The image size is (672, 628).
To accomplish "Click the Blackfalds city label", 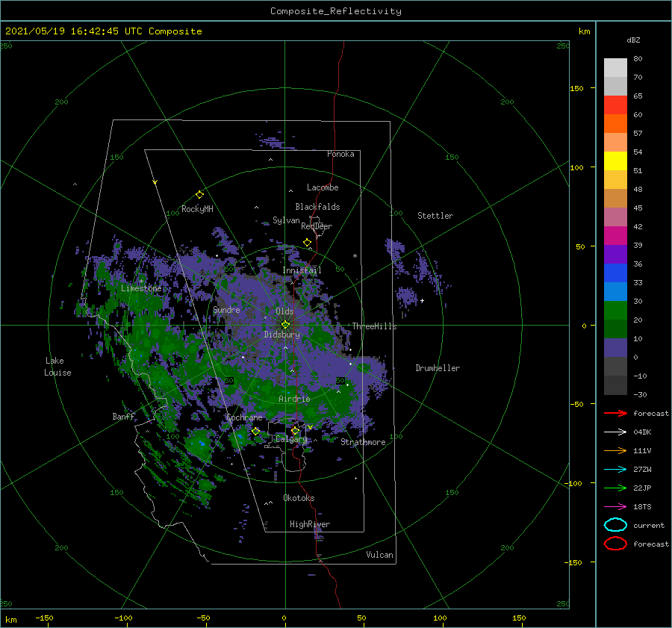I will pos(317,207).
